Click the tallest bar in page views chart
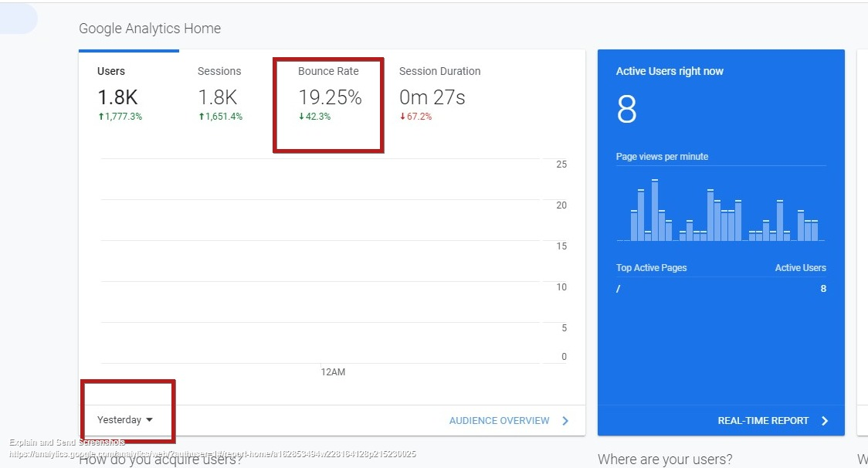This screenshot has height=468, width=868. 655,210
